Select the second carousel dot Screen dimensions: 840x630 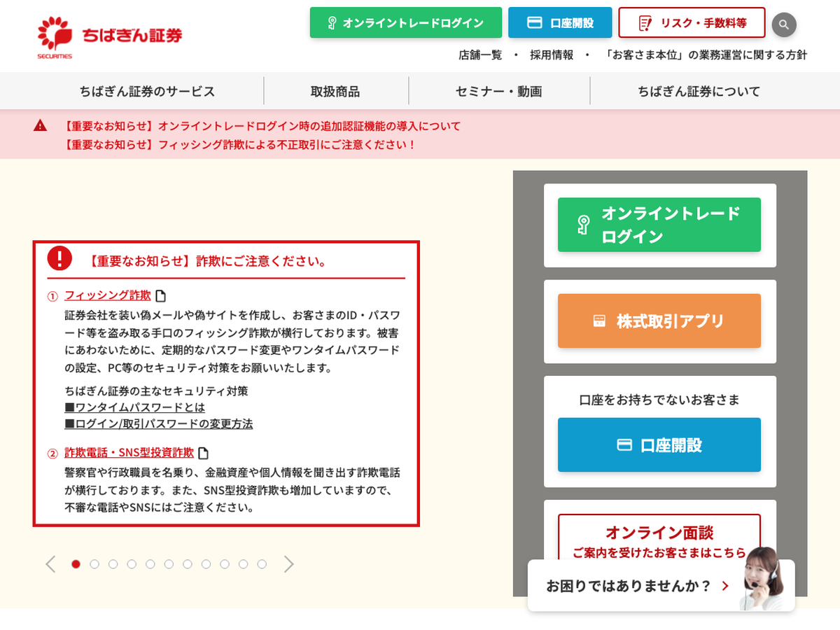(94, 564)
